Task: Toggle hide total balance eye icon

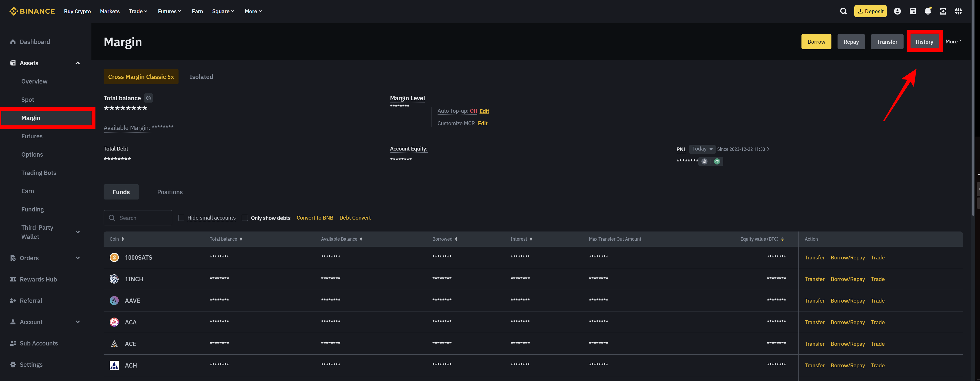Action: pos(148,98)
